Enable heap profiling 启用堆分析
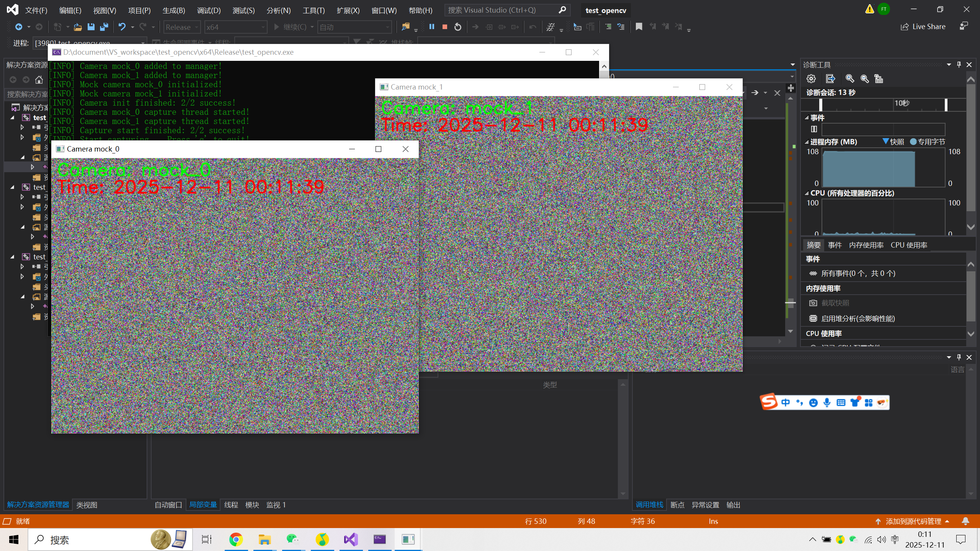The image size is (980, 551). click(x=857, y=318)
